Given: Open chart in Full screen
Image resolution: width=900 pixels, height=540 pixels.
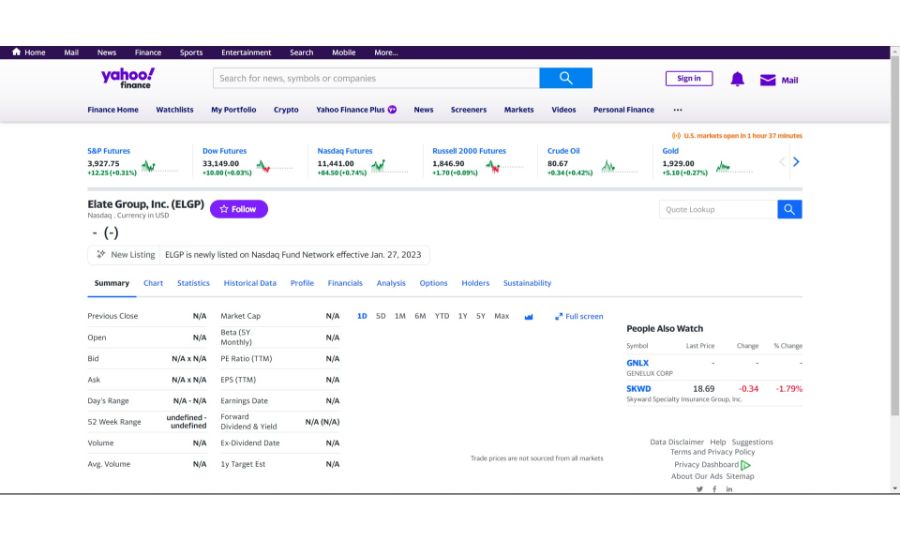Looking at the screenshot, I should pos(579,316).
